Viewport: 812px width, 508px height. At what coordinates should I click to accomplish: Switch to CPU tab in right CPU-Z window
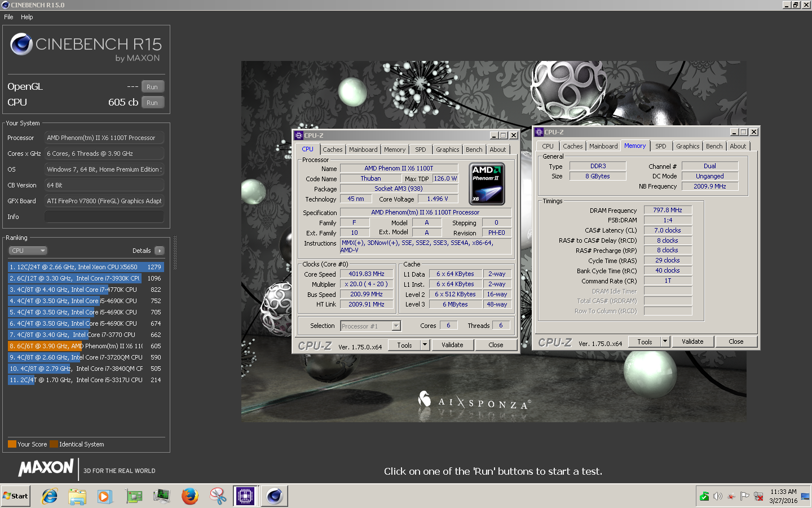pyautogui.click(x=548, y=146)
